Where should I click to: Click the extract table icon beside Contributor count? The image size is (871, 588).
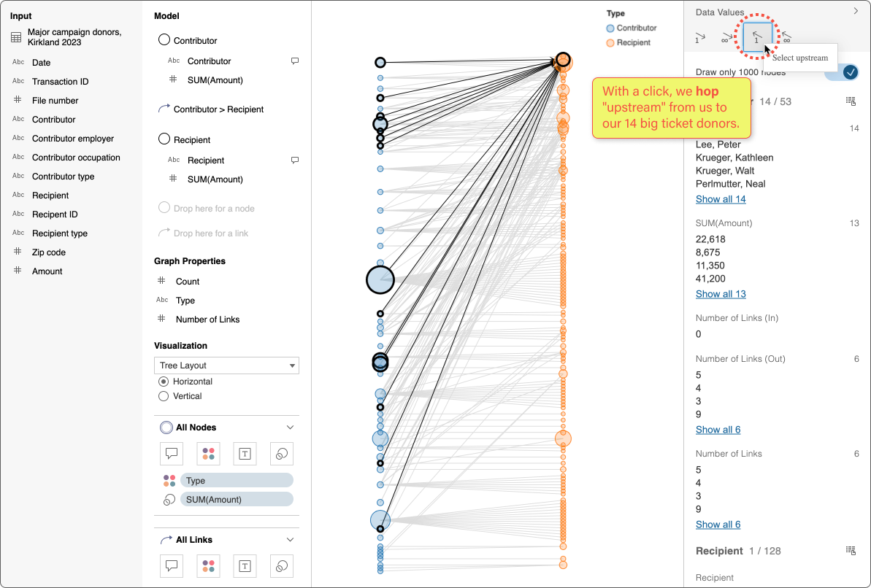click(850, 101)
